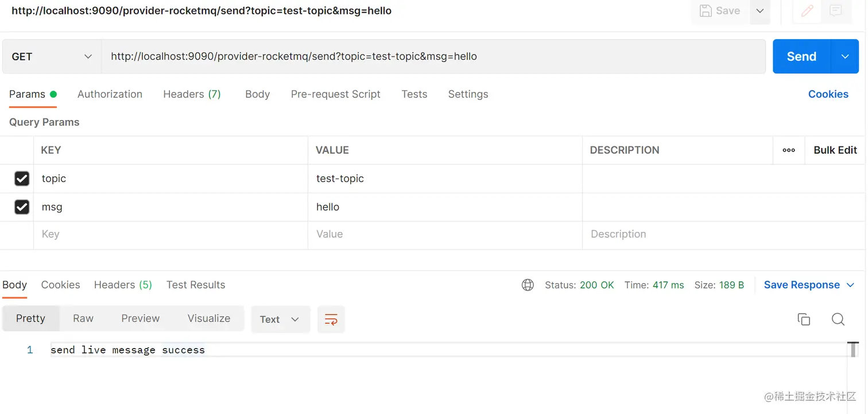Open the Pre-request Script tab
Viewport: 868px width, 414px height.
(335, 94)
